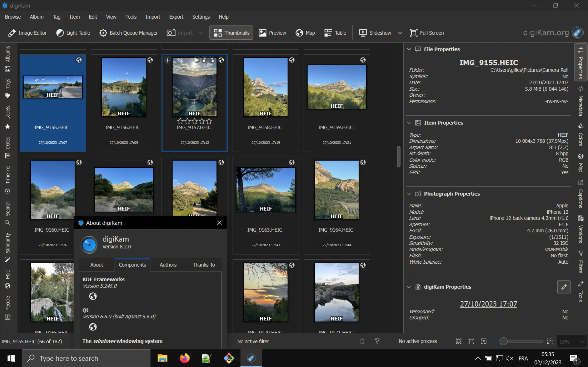Adjust the thumbnail size slider
The image size is (588, 367).
click(504, 341)
